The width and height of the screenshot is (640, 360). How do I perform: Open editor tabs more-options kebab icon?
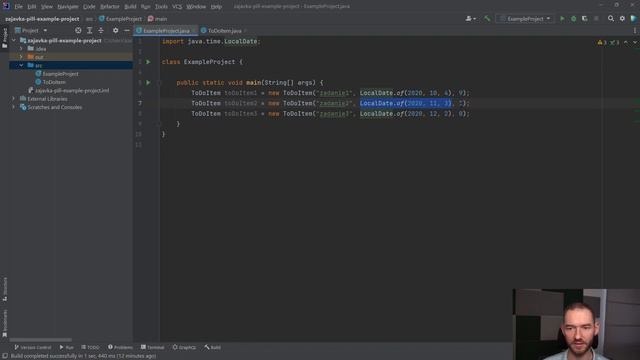point(635,31)
